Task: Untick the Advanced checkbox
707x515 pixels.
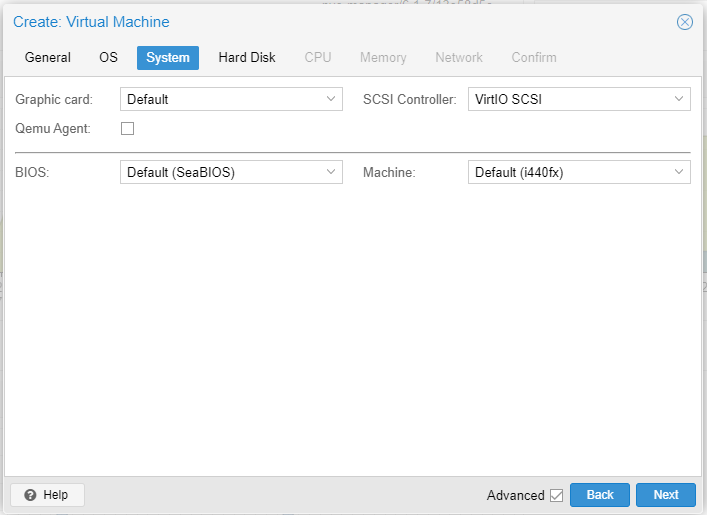Action: (x=556, y=496)
